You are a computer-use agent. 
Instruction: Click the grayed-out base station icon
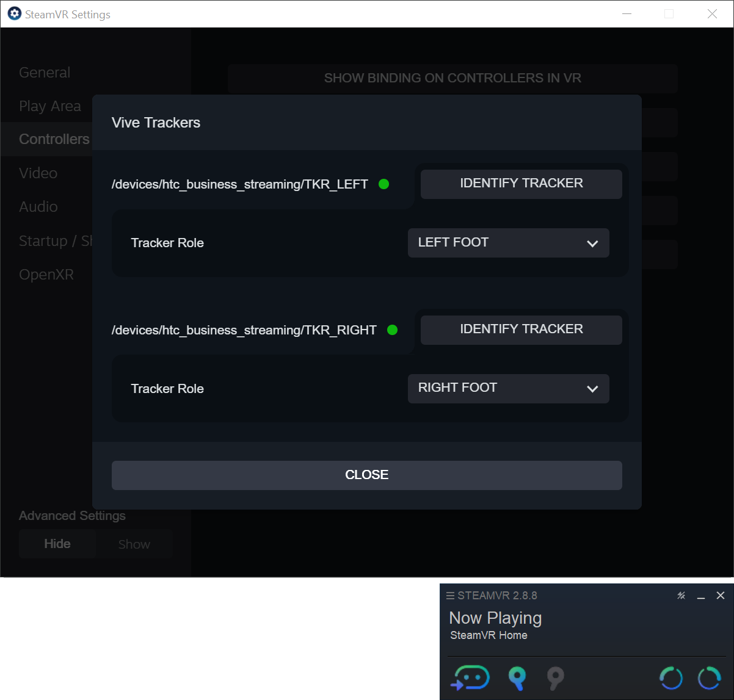click(x=555, y=678)
